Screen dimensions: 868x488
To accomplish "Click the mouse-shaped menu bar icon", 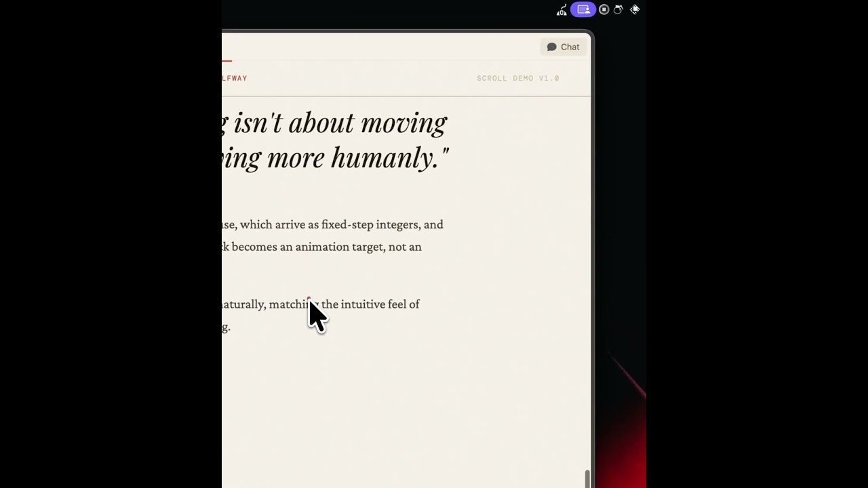I will [561, 9].
